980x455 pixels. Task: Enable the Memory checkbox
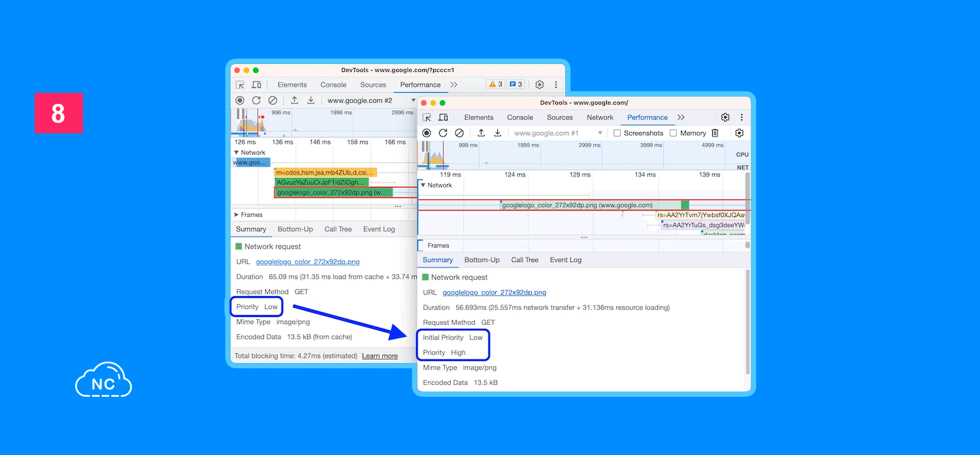point(674,133)
